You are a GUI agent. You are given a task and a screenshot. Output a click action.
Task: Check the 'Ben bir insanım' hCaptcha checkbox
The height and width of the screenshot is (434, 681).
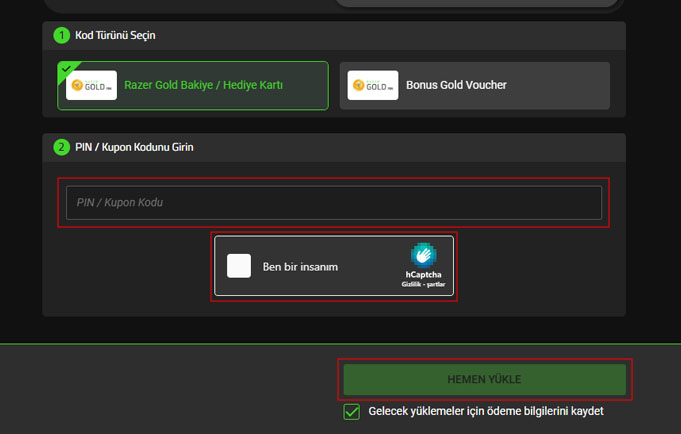(239, 266)
